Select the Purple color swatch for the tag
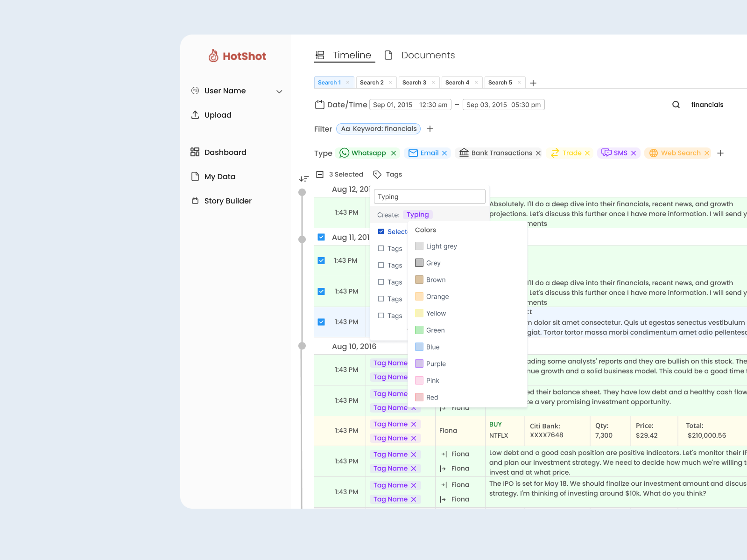Screen dimensions: 747x560 (x=419, y=364)
